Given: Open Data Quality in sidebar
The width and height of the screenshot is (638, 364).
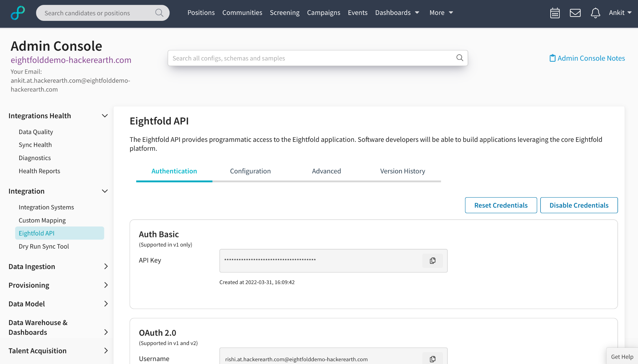Looking at the screenshot, I should [x=36, y=132].
